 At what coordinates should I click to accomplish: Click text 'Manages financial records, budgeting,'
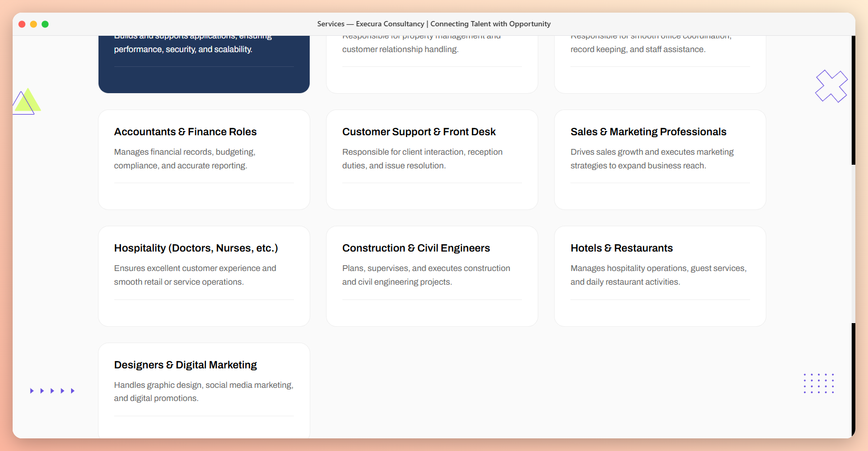(x=185, y=152)
